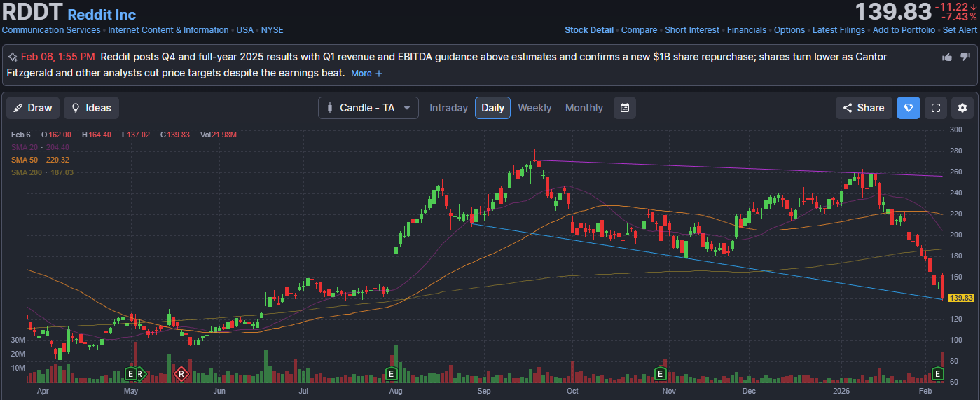Click the earnings E marker near August
This screenshot has width=980, height=400.
(x=392, y=373)
